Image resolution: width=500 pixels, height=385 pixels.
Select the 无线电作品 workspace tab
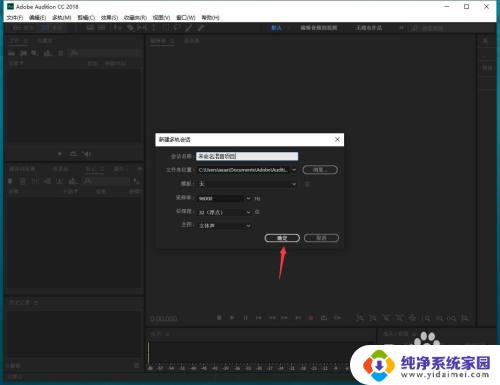[369, 28]
